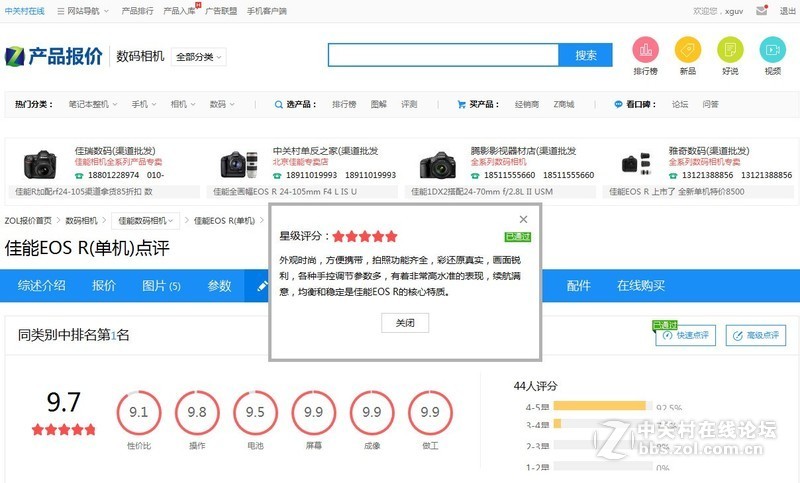
Task: Open the 腾影影视器材店 camera thumbnail
Action: (437, 164)
